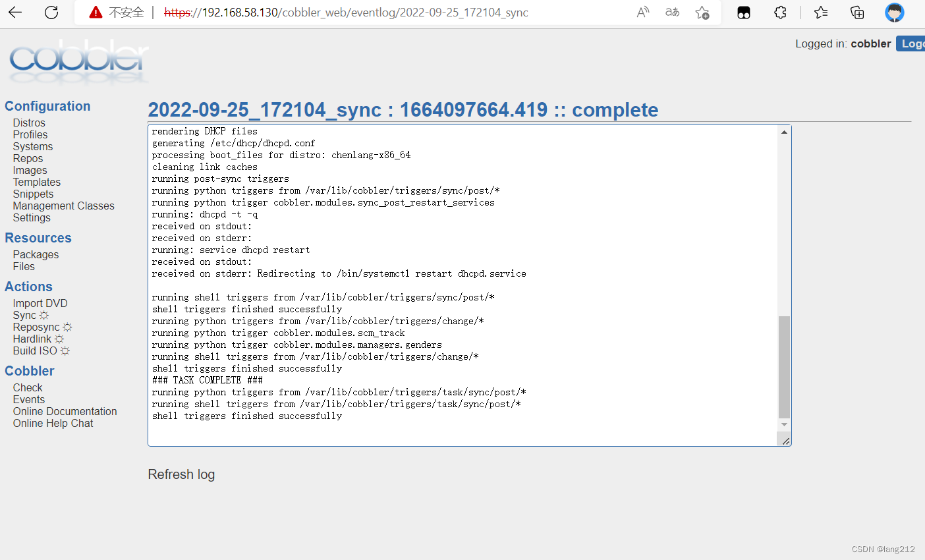Open the browser profile avatar
This screenshot has height=560, width=925.
point(895,13)
